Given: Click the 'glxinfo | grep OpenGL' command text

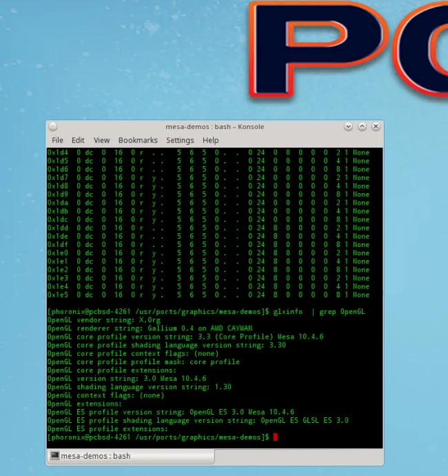Looking at the screenshot, I should (x=319, y=312).
